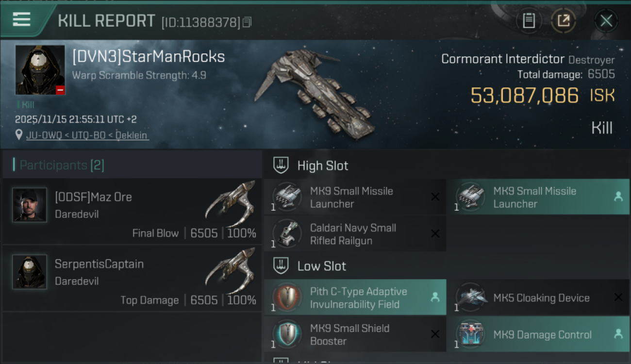Screen dimensions: 631x364
Task: View SerpentisCaptain pilot portrait
Action: coord(30,272)
